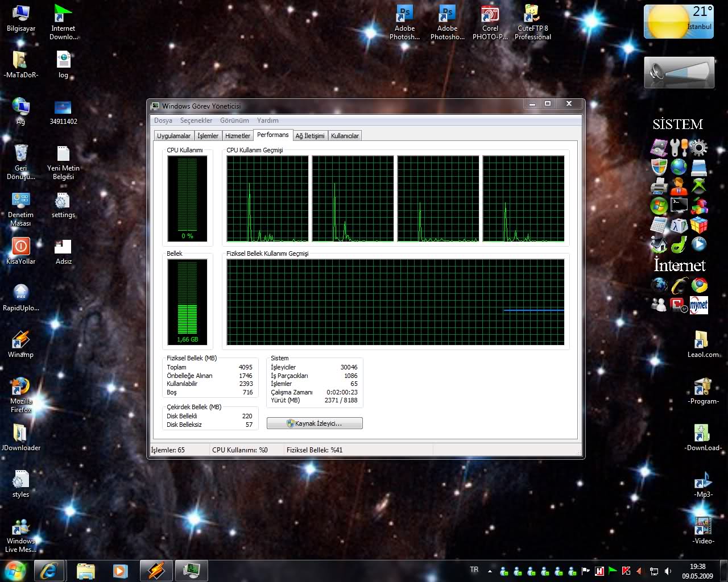Open the İstanbul weather gadget
The width and height of the screenshot is (728, 582).
[x=679, y=22]
